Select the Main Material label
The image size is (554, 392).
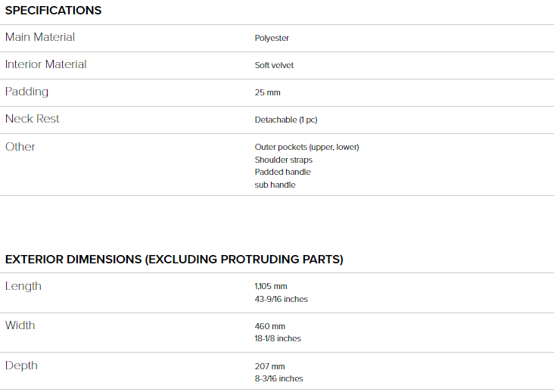coord(40,37)
